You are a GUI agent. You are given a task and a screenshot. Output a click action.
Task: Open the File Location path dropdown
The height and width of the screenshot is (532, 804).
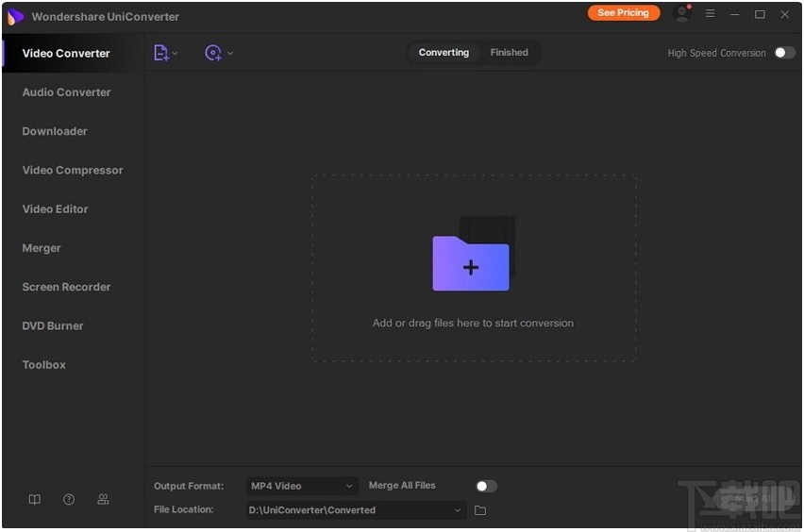click(x=356, y=510)
